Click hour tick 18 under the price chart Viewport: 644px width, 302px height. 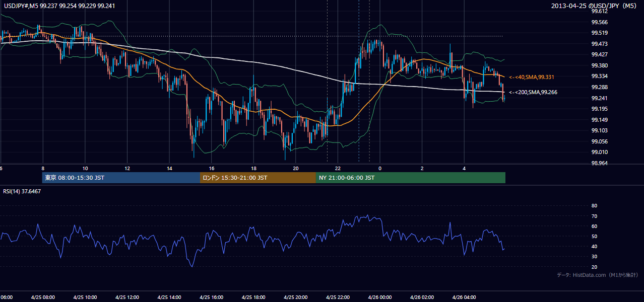click(x=253, y=168)
